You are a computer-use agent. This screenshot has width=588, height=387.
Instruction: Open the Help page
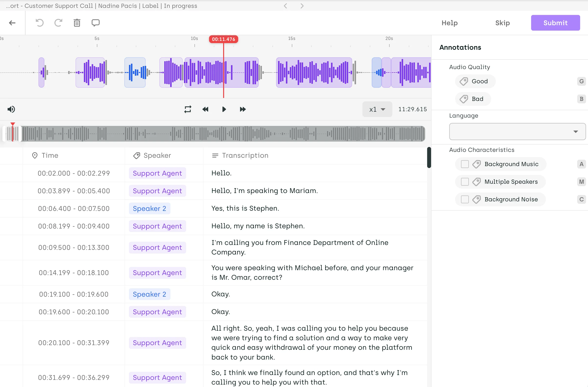[x=449, y=23]
